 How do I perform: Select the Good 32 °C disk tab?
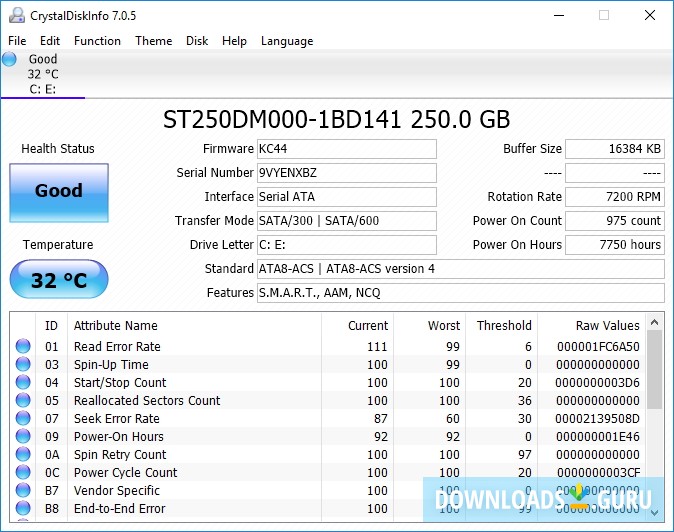42,73
